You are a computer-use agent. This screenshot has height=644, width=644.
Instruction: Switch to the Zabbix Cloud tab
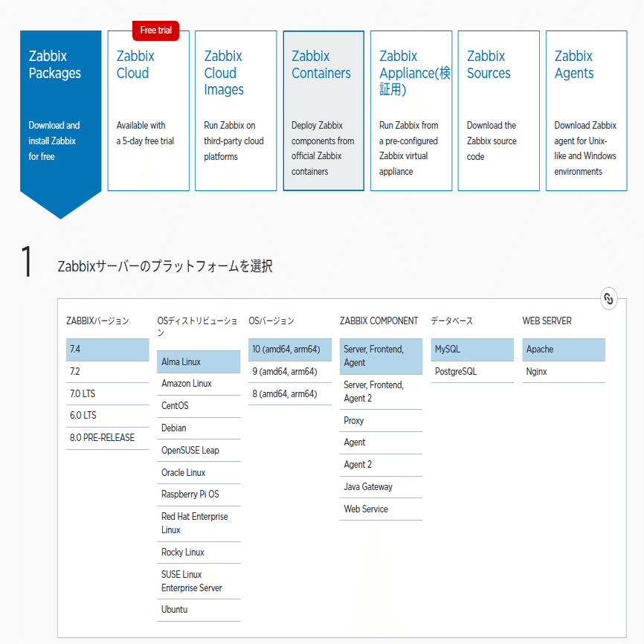[148, 110]
